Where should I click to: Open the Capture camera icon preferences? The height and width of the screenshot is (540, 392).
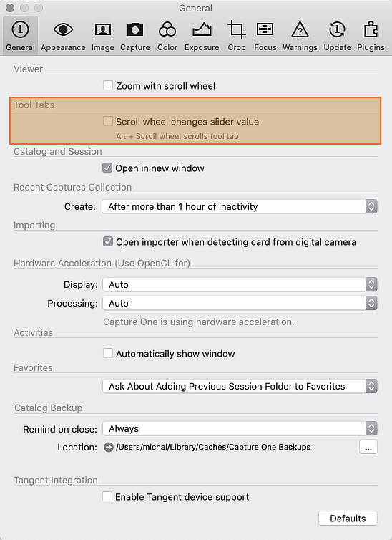[x=134, y=29]
